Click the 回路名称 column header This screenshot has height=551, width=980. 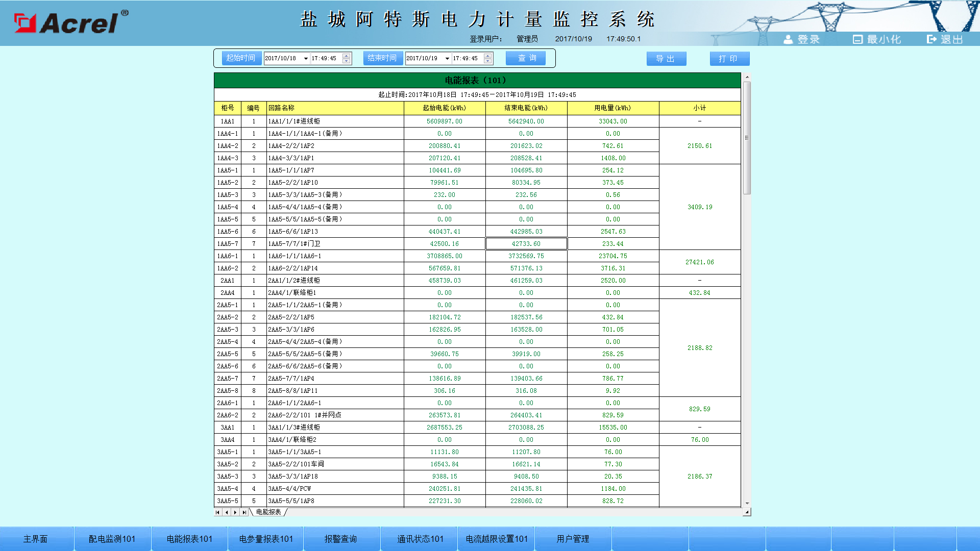tap(335, 108)
